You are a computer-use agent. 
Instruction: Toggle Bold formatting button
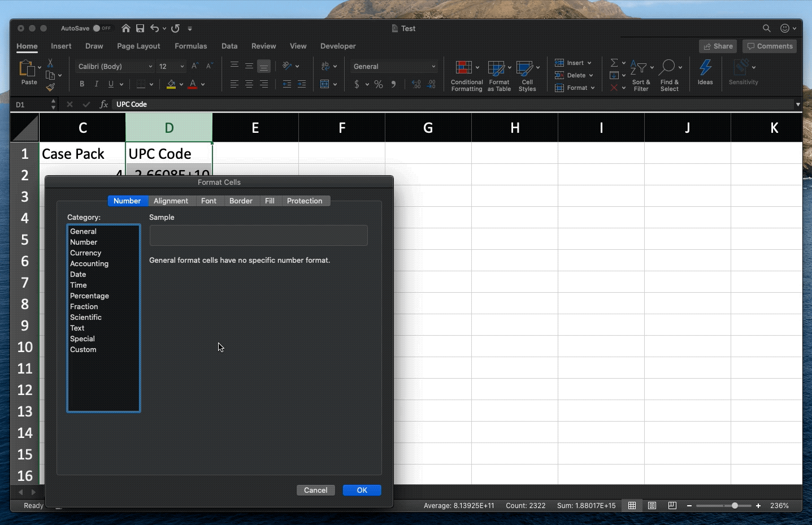pyautogui.click(x=82, y=84)
